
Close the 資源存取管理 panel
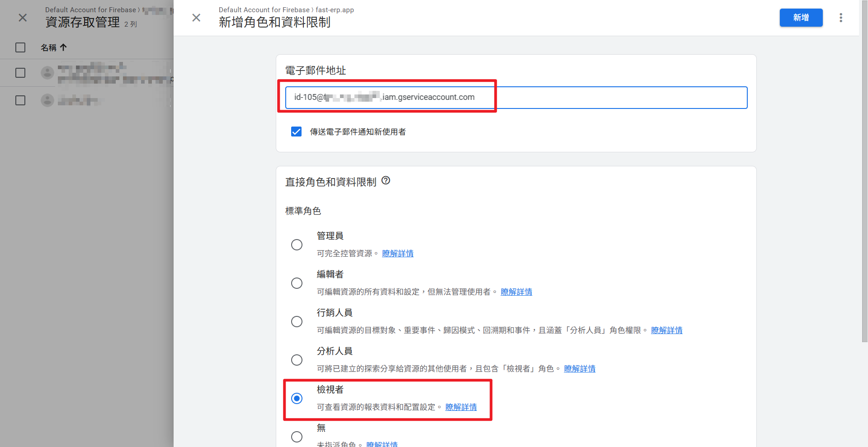tap(23, 18)
